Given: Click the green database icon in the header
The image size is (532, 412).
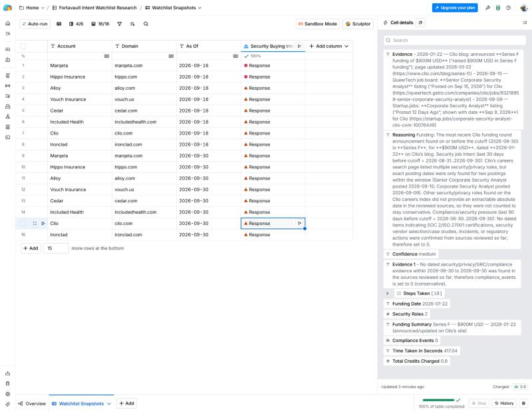Looking at the screenshot, I should click(x=497, y=8).
